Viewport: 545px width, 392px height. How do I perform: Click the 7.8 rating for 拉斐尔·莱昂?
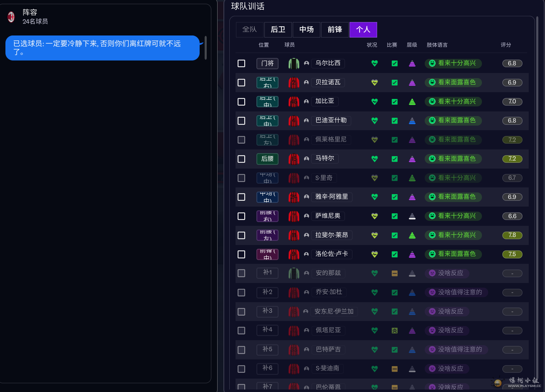tap(512, 235)
